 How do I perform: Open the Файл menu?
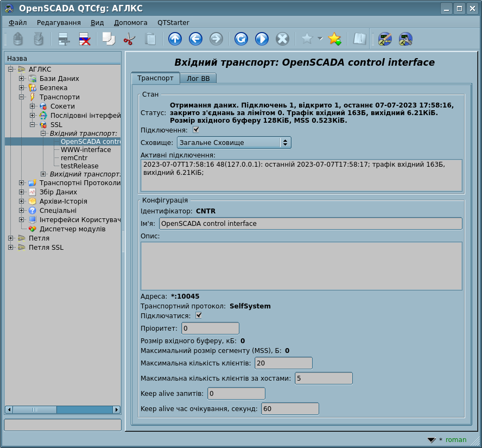(17, 23)
